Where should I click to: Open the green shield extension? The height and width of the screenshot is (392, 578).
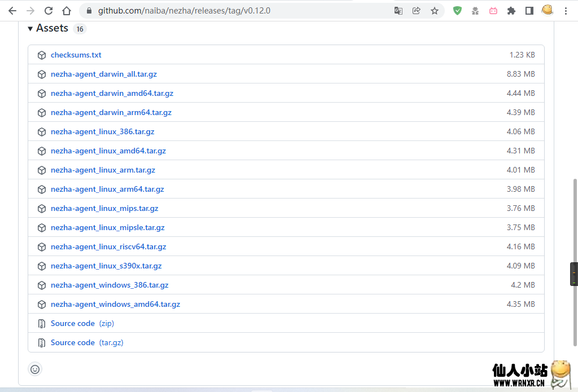pyautogui.click(x=457, y=11)
